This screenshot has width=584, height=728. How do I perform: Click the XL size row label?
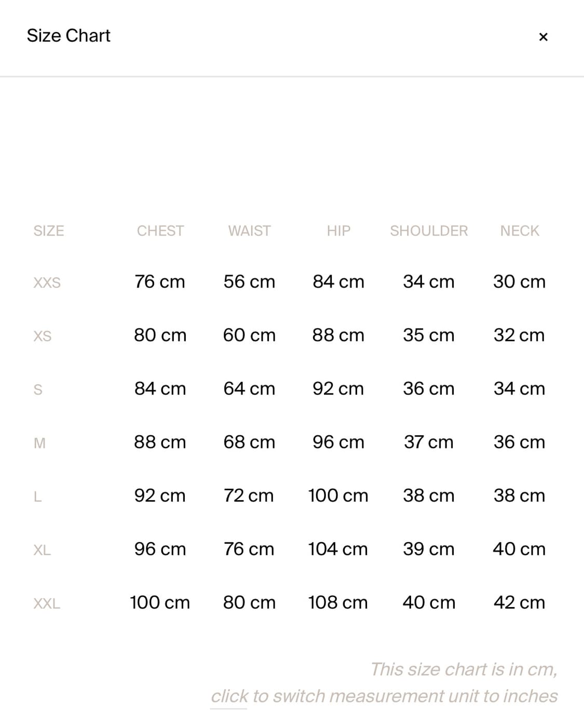pyautogui.click(x=42, y=550)
